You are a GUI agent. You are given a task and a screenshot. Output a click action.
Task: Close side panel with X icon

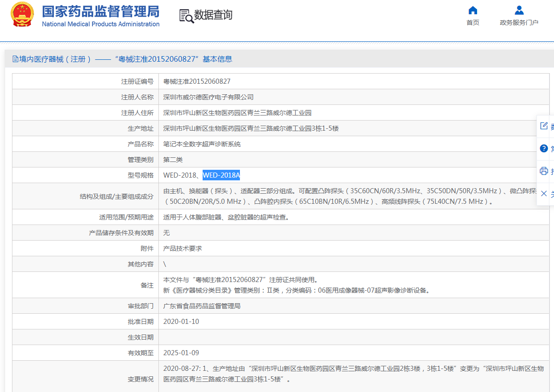(x=544, y=193)
